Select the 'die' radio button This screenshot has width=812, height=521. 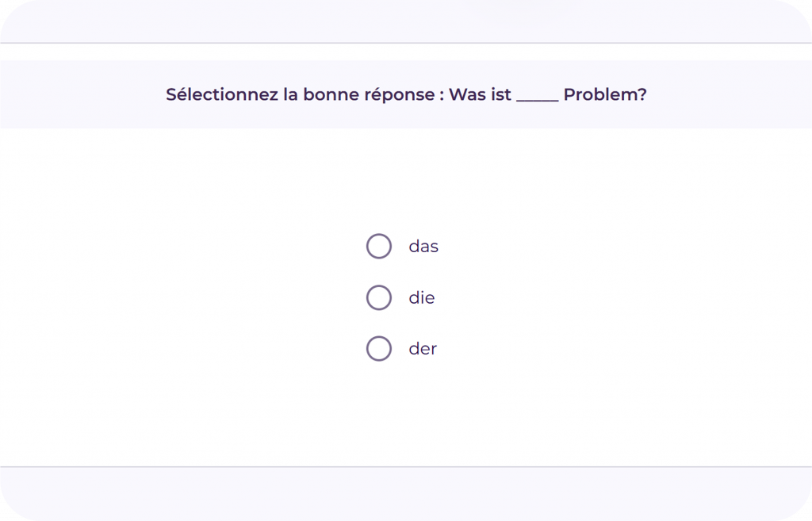(379, 297)
